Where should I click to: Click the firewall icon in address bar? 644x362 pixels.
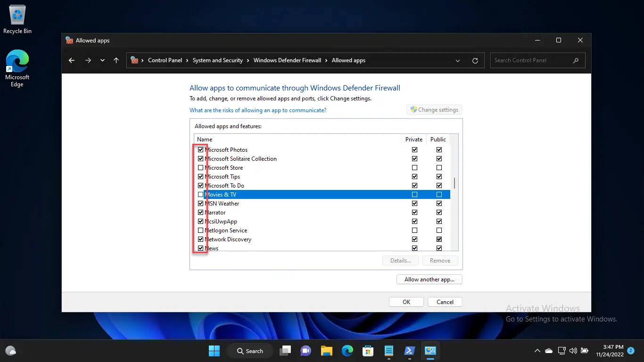pyautogui.click(x=134, y=60)
